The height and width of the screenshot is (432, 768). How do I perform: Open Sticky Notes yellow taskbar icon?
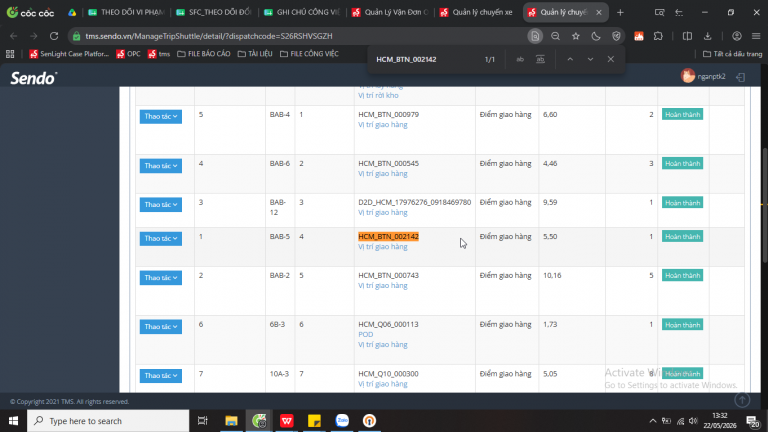point(314,421)
